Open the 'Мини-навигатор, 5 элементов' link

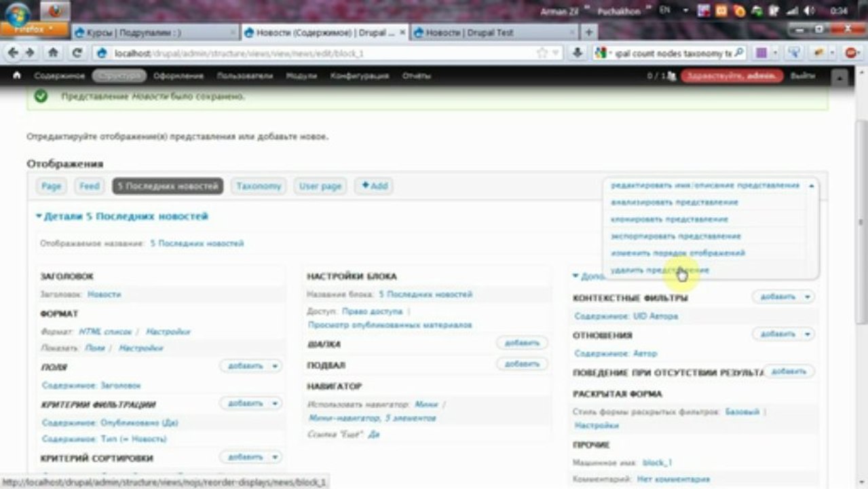point(373,418)
